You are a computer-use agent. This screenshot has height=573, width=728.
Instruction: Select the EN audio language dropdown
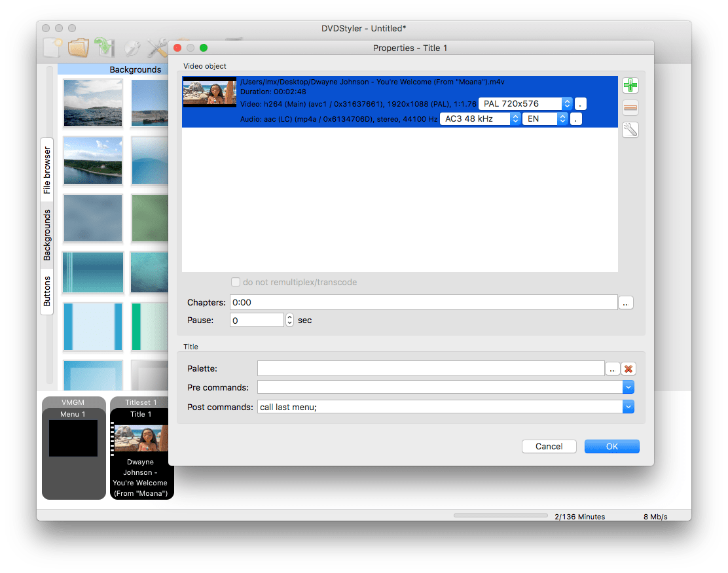562,118
